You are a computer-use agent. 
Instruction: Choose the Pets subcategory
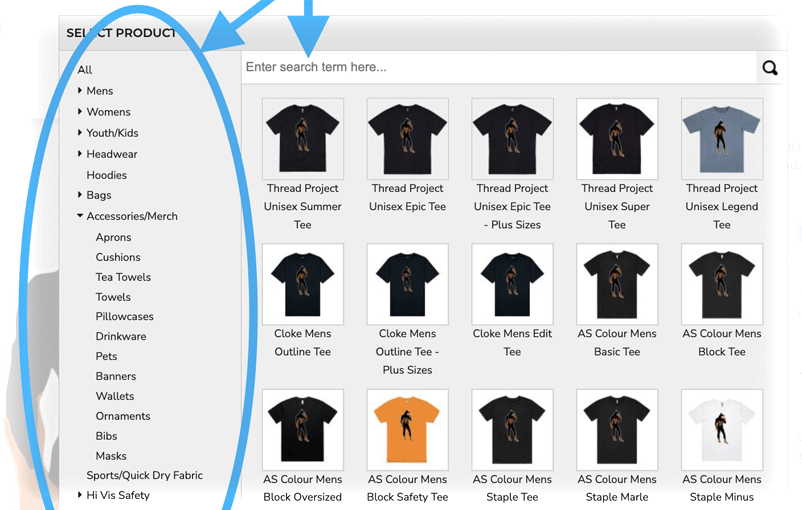point(106,357)
